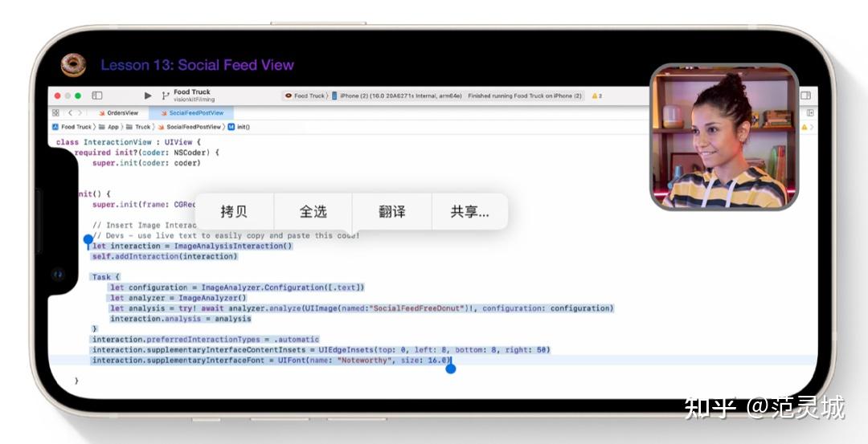
Task: Toggle the navigator sidebar icon
Action: click(x=97, y=96)
